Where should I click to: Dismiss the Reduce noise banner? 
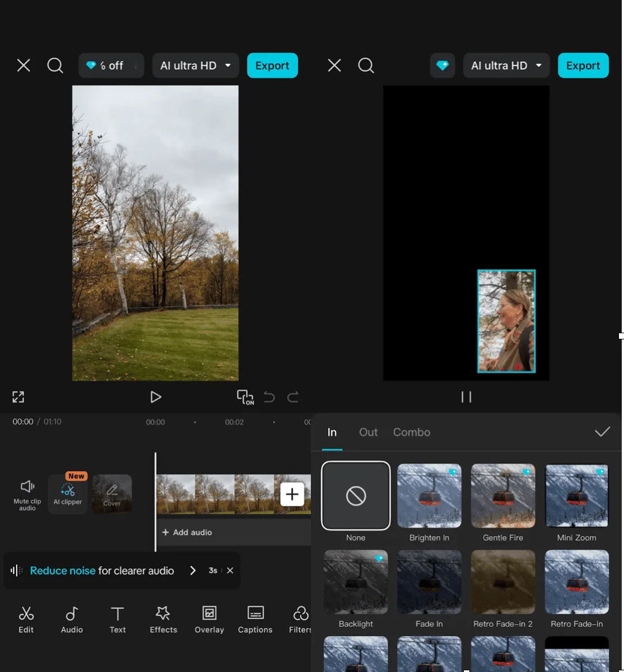tap(230, 571)
